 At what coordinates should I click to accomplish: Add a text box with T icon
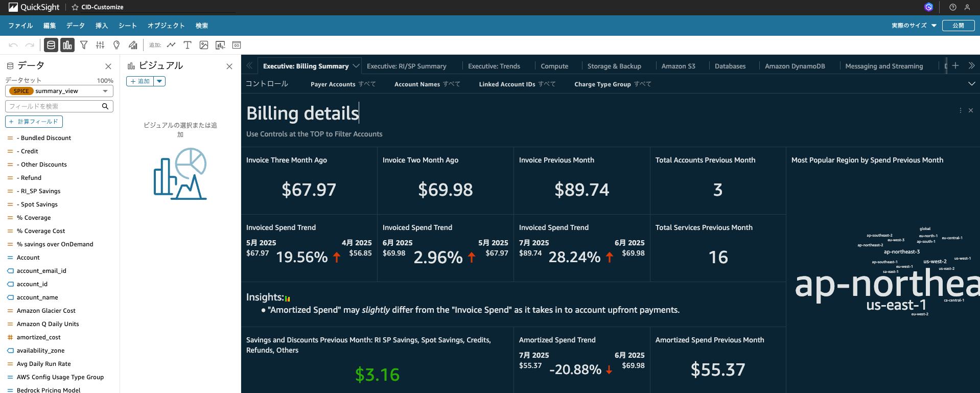tap(188, 45)
